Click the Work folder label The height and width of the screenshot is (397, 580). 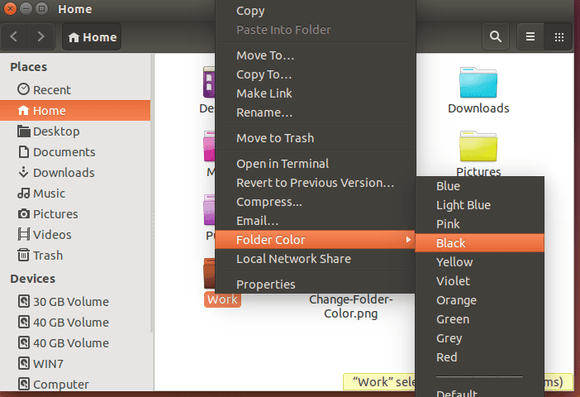[x=222, y=299]
